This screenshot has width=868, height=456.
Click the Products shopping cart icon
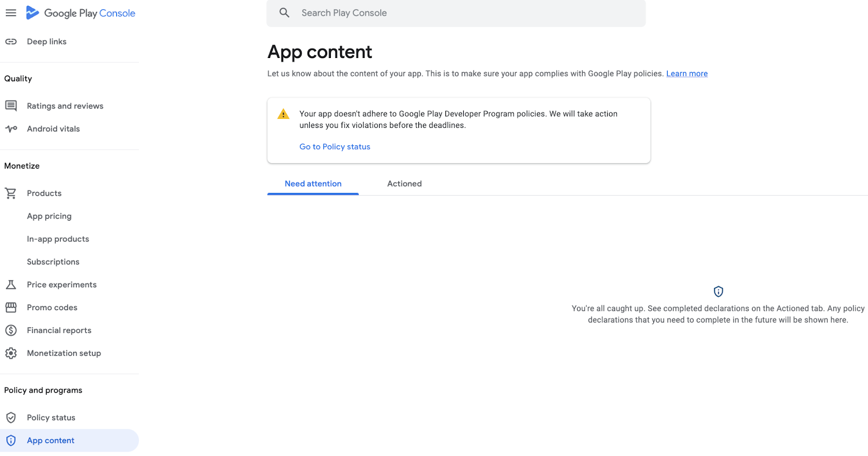11,193
